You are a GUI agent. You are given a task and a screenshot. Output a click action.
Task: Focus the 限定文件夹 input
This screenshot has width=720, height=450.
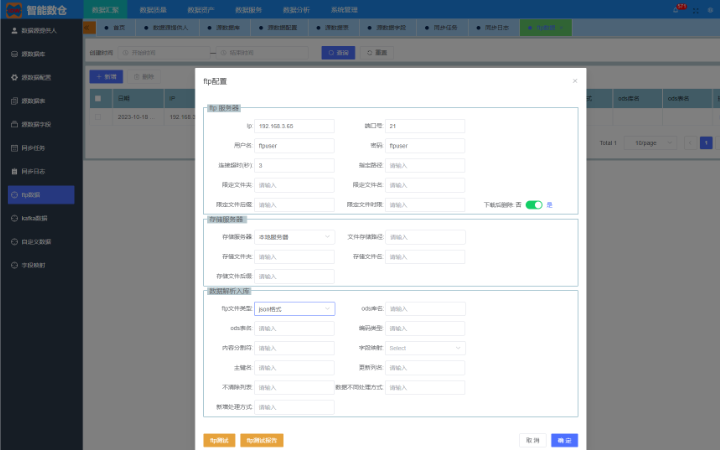coord(294,185)
